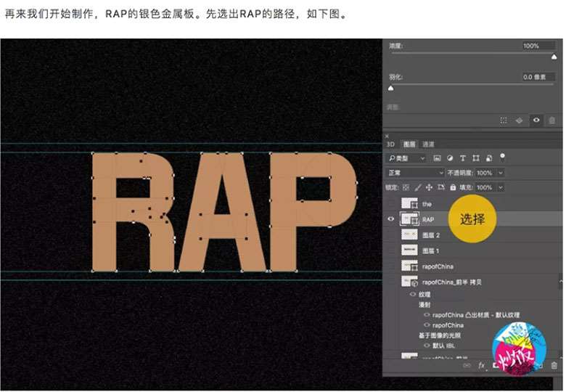Select 图层 1 layer thumbnail
Image resolution: width=566 pixels, height=392 pixels.
point(409,250)
